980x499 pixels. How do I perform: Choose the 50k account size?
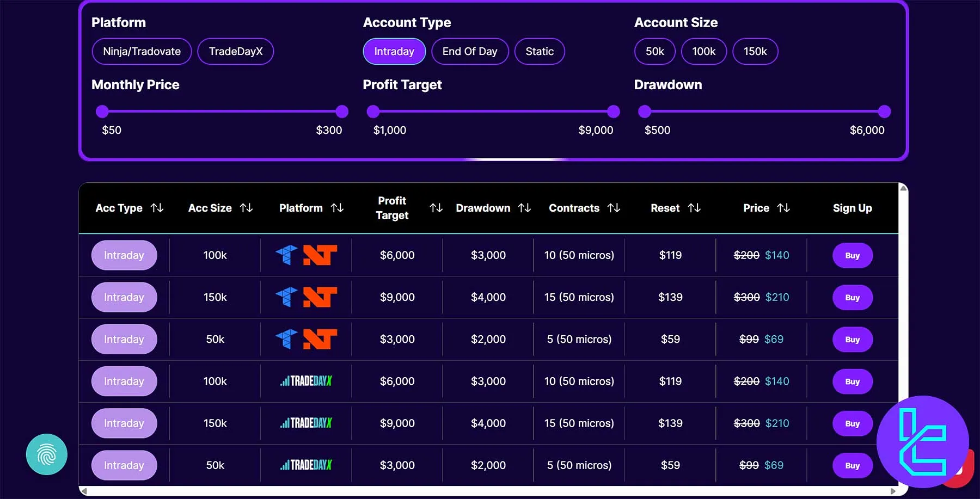point(655,52)
